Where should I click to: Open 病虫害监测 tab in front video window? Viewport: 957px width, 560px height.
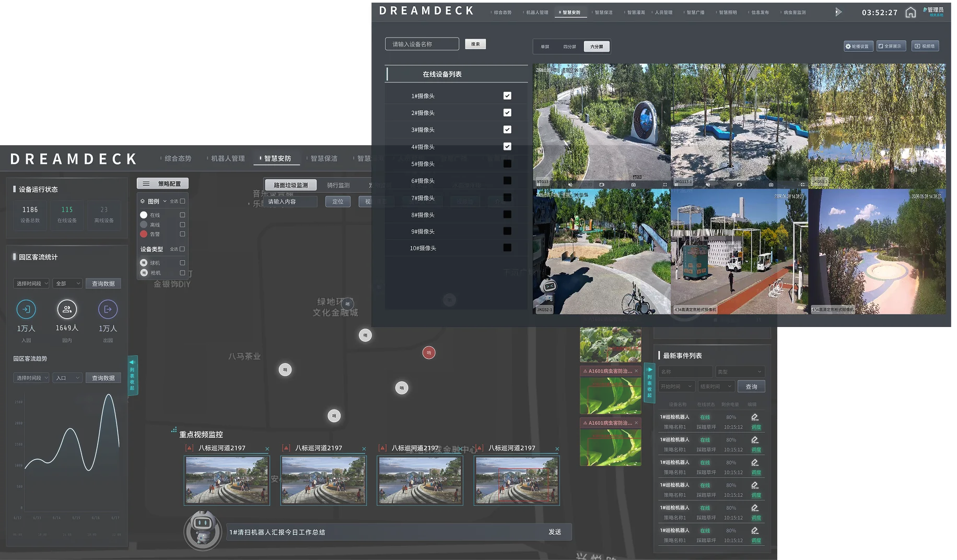point(793,13)
